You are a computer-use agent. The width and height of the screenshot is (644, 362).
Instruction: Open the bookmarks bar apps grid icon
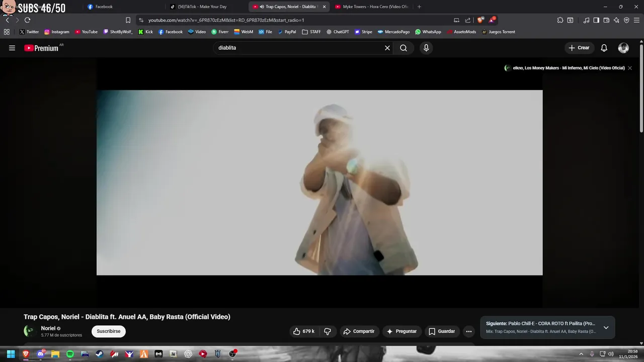click(x=7, y=32)
